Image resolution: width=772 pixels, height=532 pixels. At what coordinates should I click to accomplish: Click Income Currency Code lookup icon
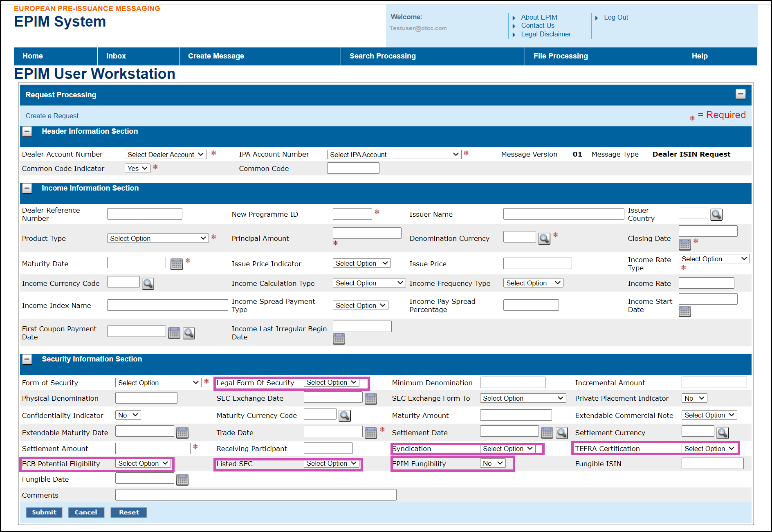click(x=148, y=284)
